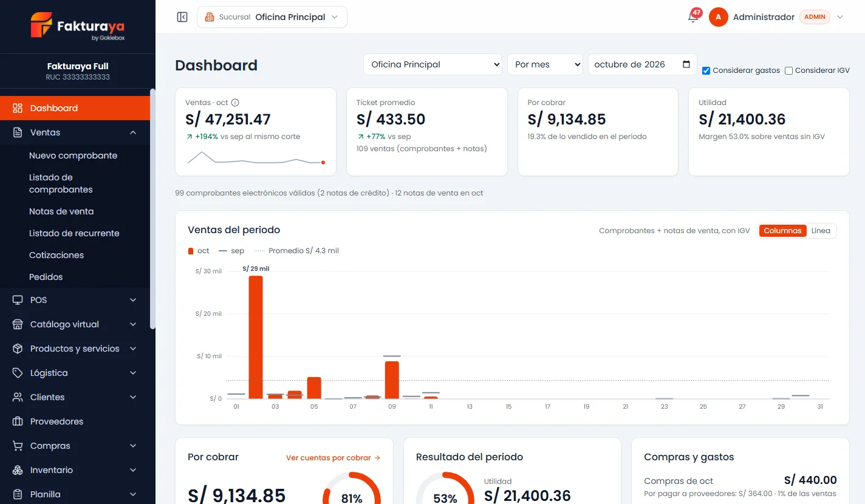Switch chart to Columnas view
The height and width of the screenshot is (504, 865).
point(783,231)
